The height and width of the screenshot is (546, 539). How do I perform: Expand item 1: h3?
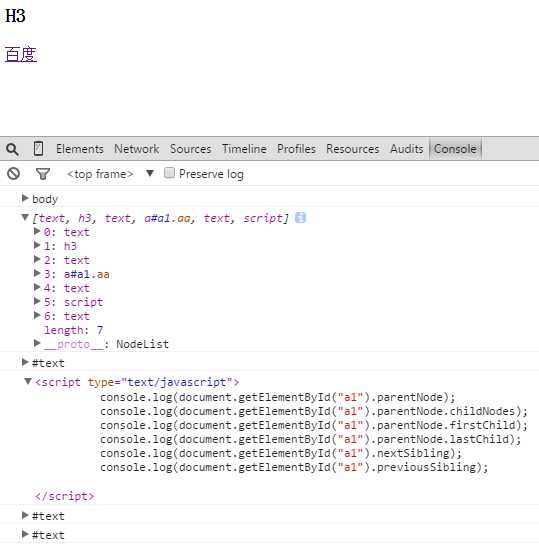click(x=37, y=245)
